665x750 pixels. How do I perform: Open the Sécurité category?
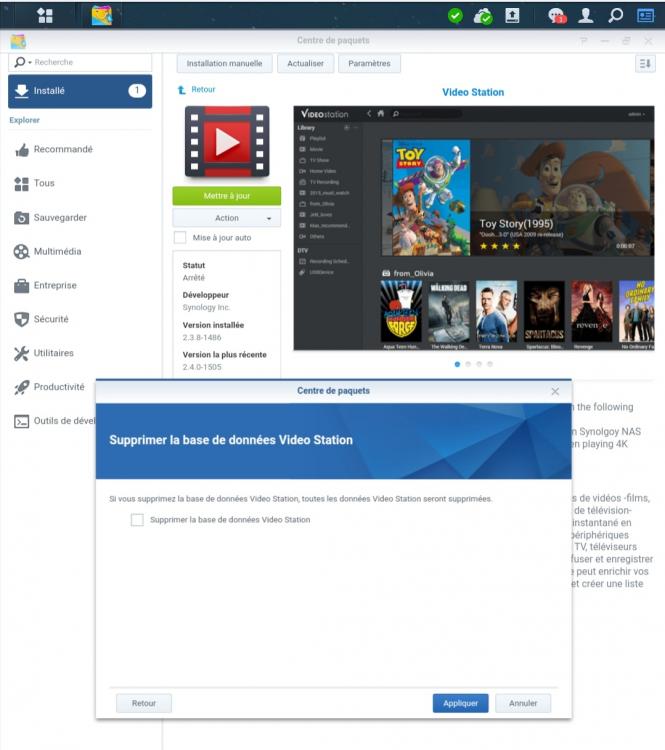coord(42,319)
